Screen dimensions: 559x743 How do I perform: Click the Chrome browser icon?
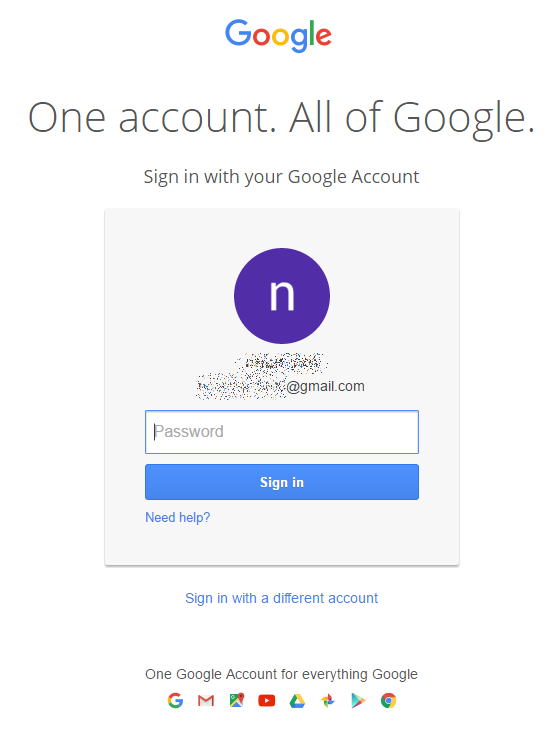tap(388, 700)
